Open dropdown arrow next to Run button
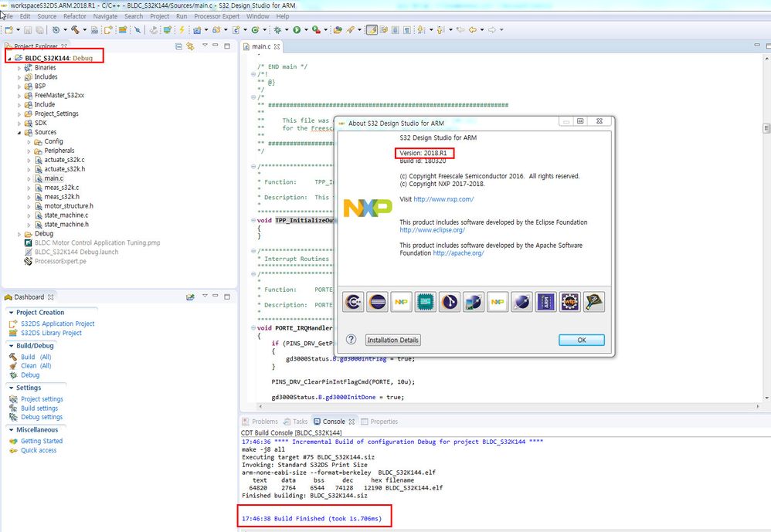This screenshot has height=532, width=771. (306, 30)
